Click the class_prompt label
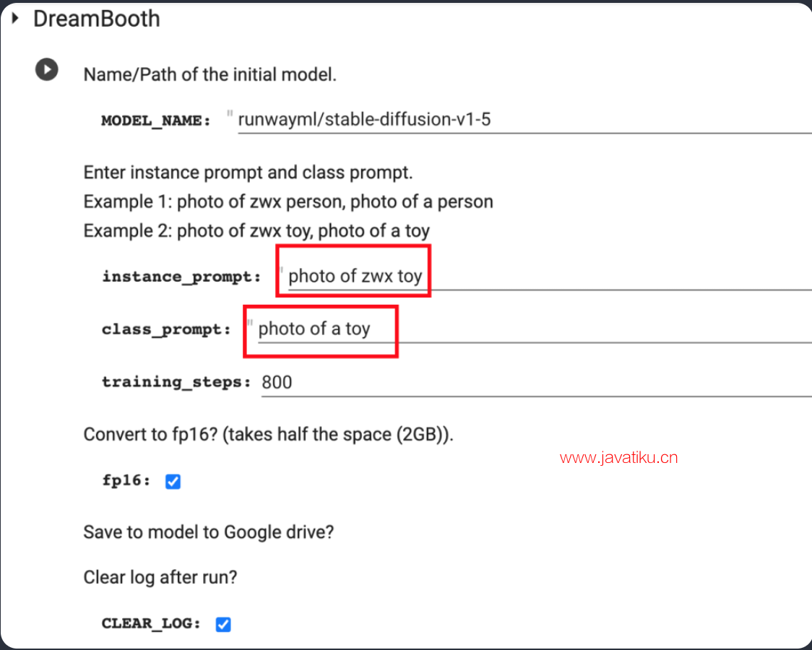The height and width of the screenshot is (650, 812). [x=166, y=329]
